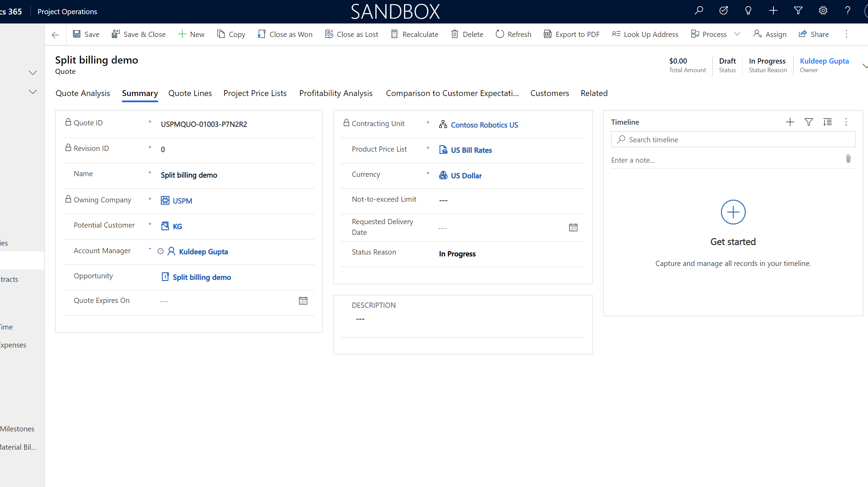This screenshot has width=868, height=487.
Task: Open the Recalculate icon
Action: [x=394, y=34]
